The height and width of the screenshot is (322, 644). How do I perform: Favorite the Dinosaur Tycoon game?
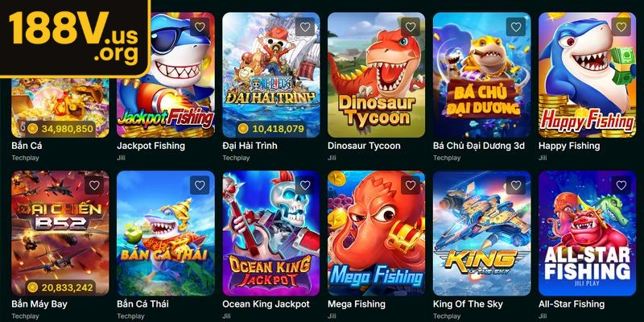click(x=411, y=27)
